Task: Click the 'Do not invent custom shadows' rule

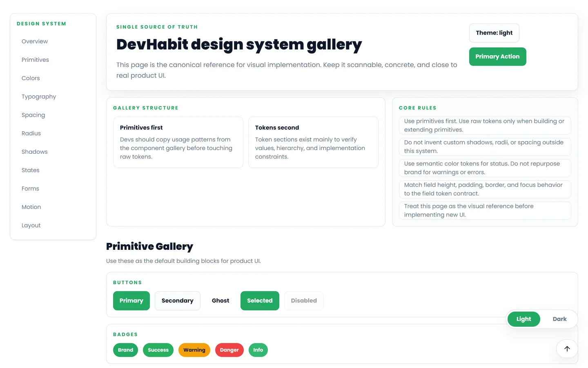Action: click(x=485, y=147)
